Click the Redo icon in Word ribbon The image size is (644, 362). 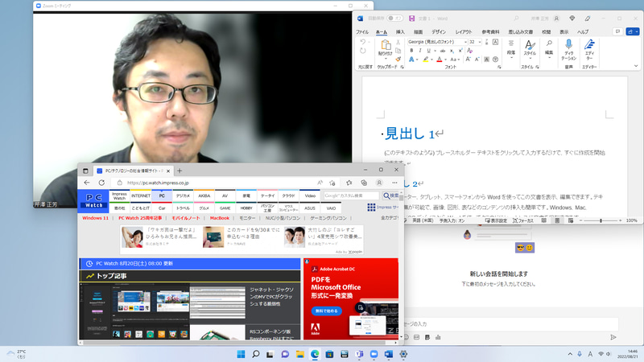click(x=363, y=51)
